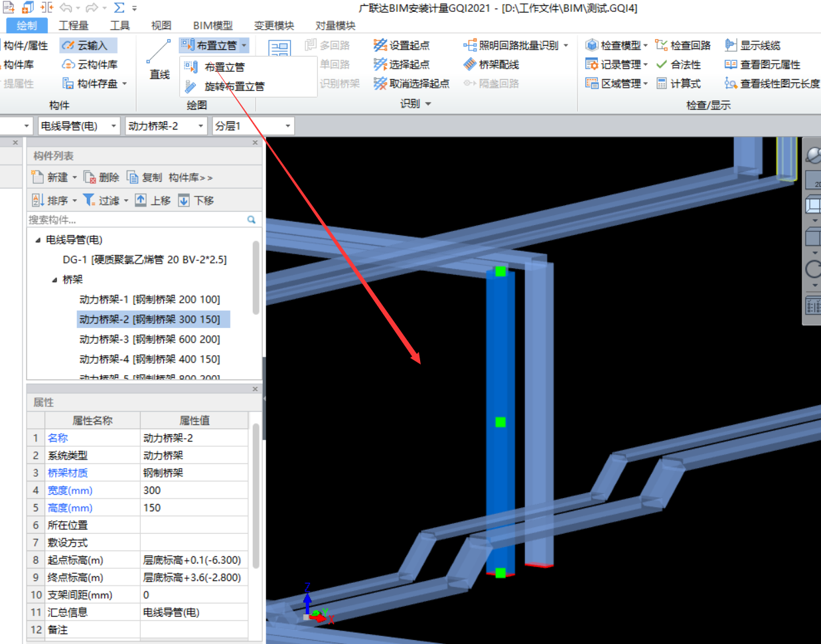Image resolution: width=821 pixels, height=644 pixels.
Task: Click 删除 in the component list
Action: coord(102,177)
